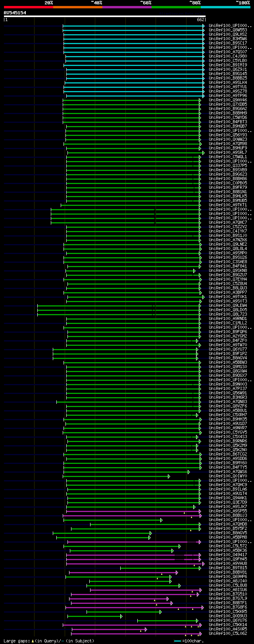Image resolution: width=254 pixels, height=644 pixels.
Task: Open hit UniRef100_C5KK14
Action: coord(228,625)
